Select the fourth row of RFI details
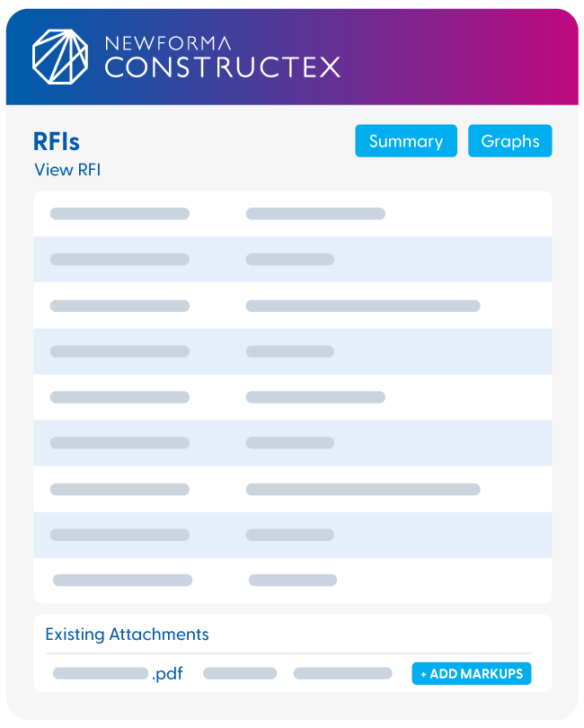 [x=293, y=351]
